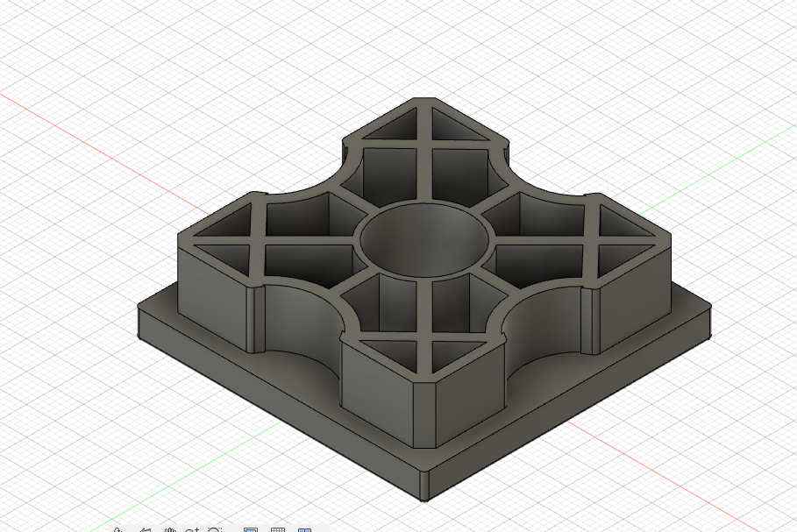Toggle grid visibility via Grid and Snaps
Viewport: 797px width, 532px height.
(277, 529)
